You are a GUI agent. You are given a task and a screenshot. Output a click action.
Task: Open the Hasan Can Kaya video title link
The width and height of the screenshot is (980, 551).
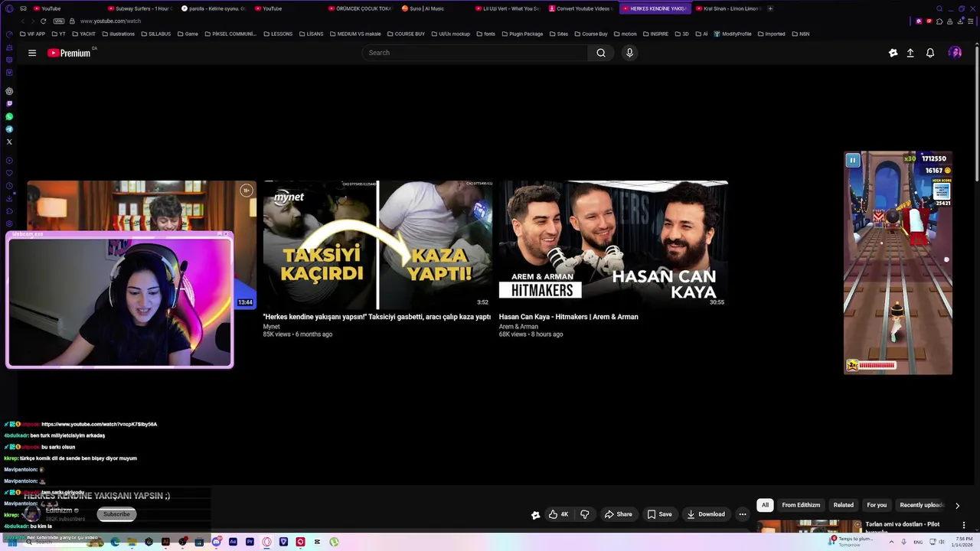click(568, 317)
